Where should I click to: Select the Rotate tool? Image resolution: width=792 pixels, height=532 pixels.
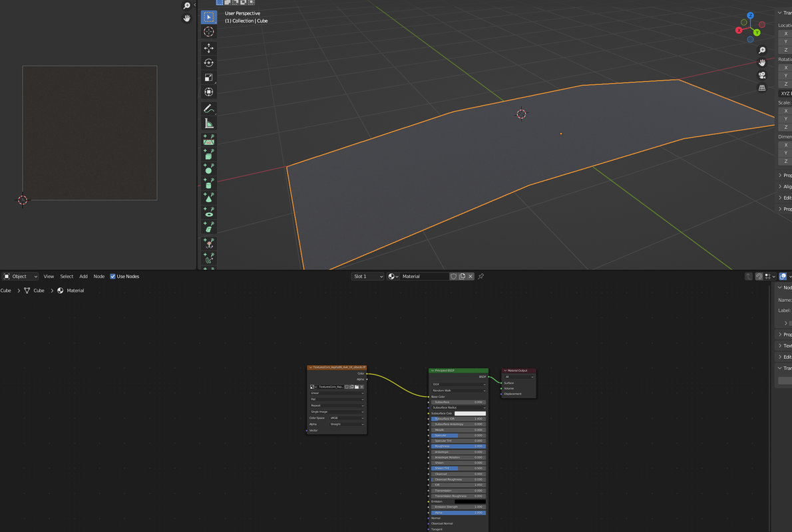tap(208, 63)
